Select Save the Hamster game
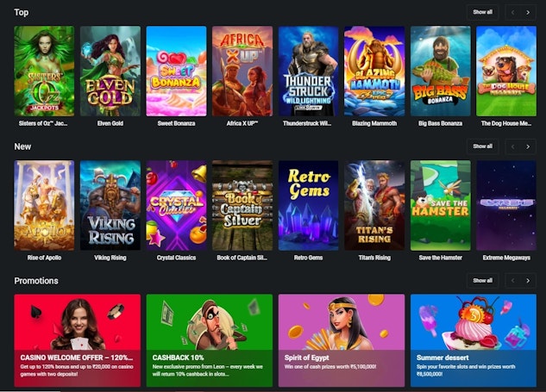 pos(441,205)
